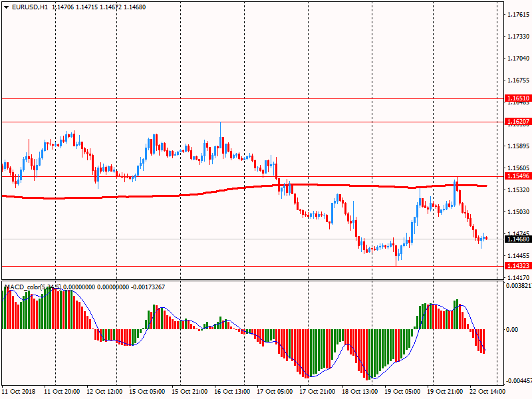
Task: Select the MACD_color indicator label
Action: coord(33,287)
